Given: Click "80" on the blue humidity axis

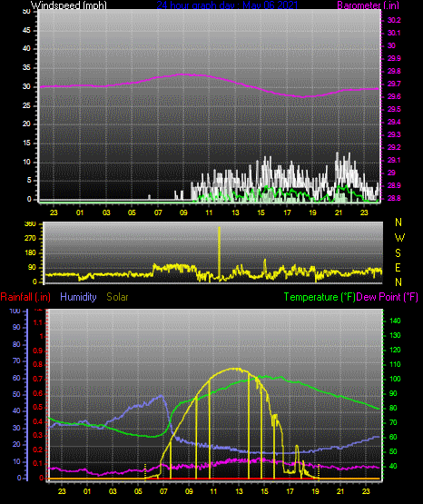Looking at the screenshot, I should pos(16,344).
